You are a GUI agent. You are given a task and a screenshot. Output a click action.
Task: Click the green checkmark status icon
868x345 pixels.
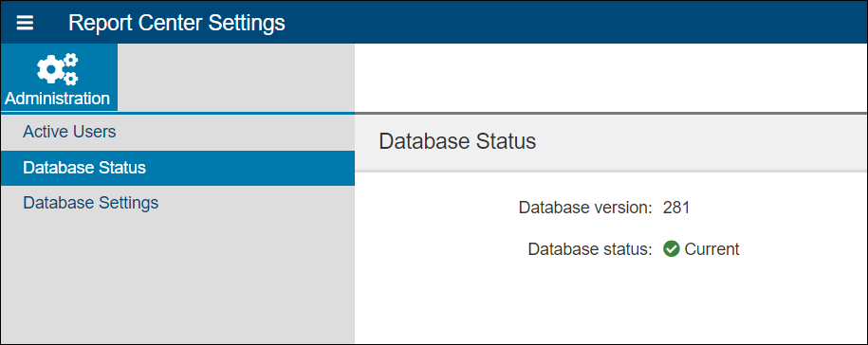tap(671, 249)
